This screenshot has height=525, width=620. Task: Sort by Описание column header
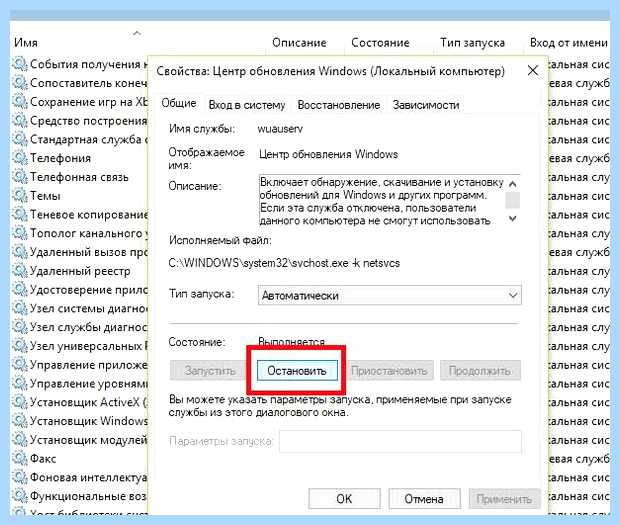tap(299, 43)
